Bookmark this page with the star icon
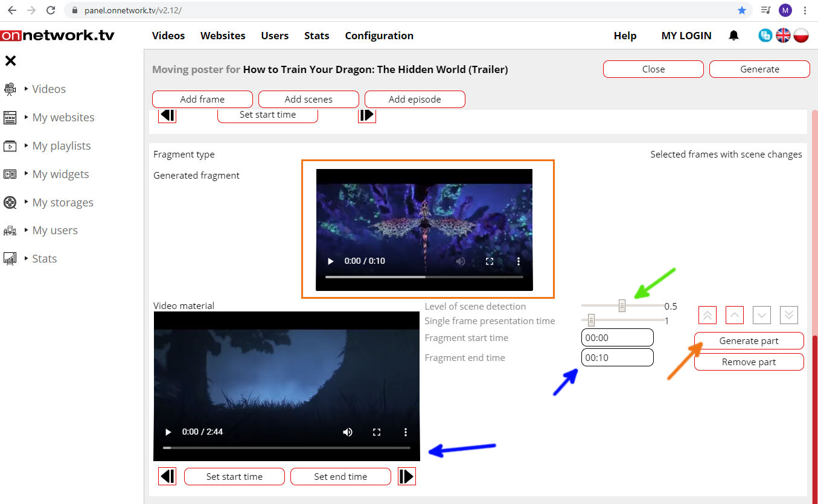The height and width of the screenshot is (504, 818). pos(742,10)
